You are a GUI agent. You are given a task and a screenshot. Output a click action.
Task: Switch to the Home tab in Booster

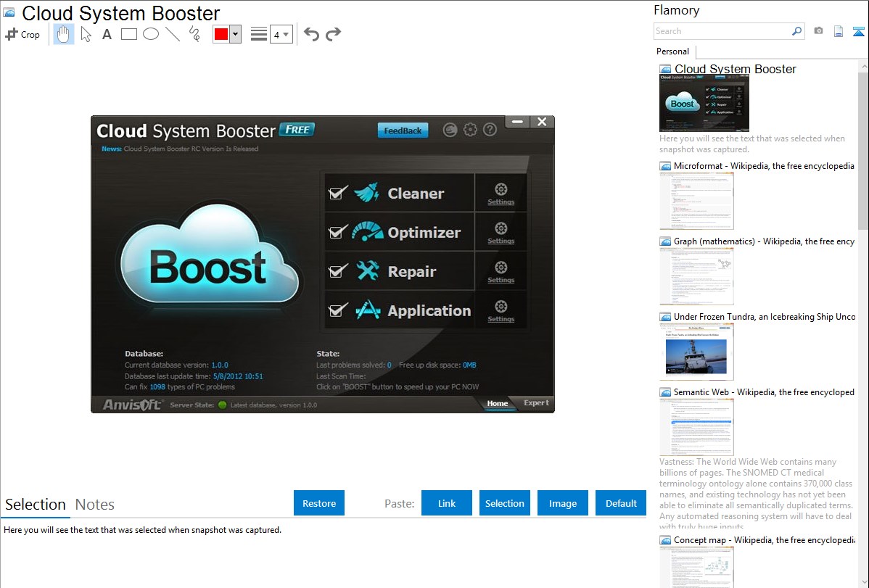click(497, 403)
